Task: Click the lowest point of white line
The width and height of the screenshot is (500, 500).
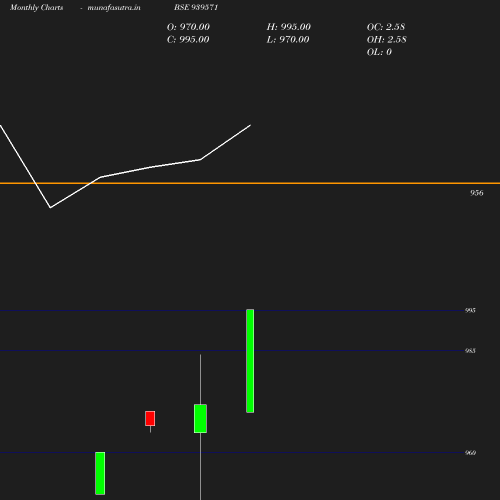Action: coord(50,208)
